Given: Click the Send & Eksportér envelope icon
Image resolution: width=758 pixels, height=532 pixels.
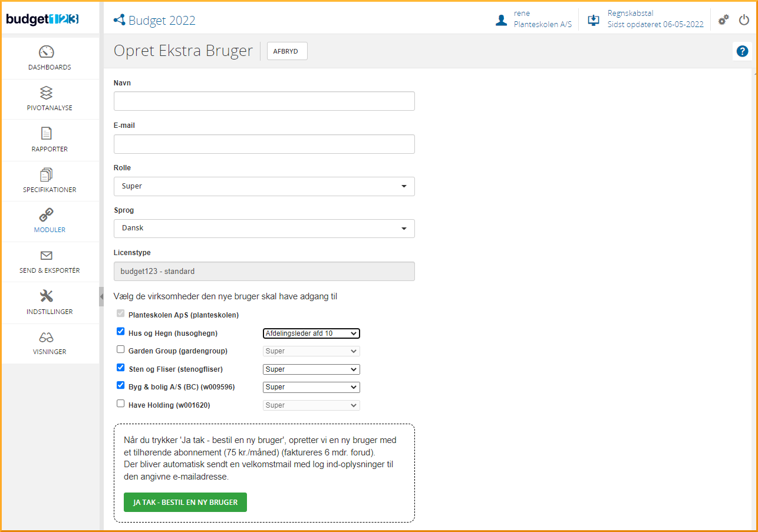Looking at the screenshot, I should click(x=47, y=256).
